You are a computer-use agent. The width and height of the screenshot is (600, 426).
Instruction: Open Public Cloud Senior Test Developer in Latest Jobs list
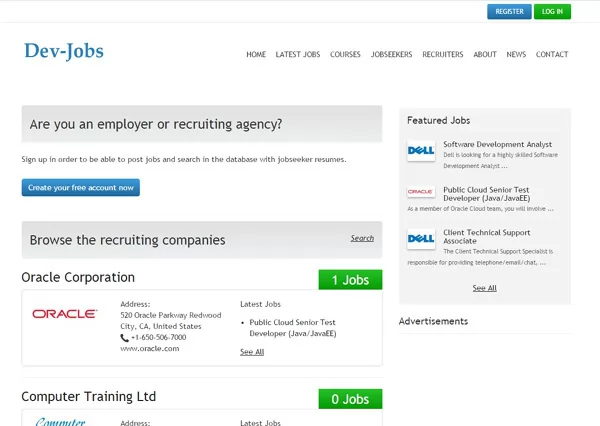293,328
